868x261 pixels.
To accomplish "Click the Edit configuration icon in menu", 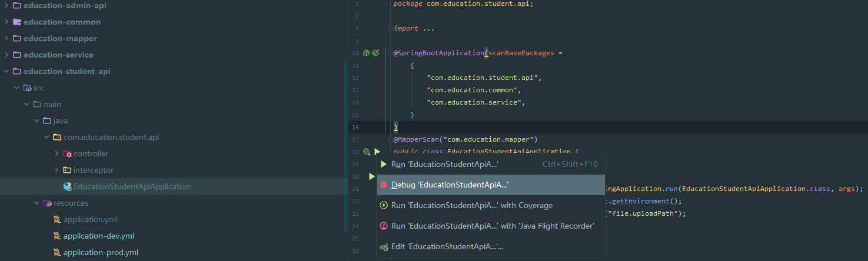I will pyautogui.click(x=384, y=247).
